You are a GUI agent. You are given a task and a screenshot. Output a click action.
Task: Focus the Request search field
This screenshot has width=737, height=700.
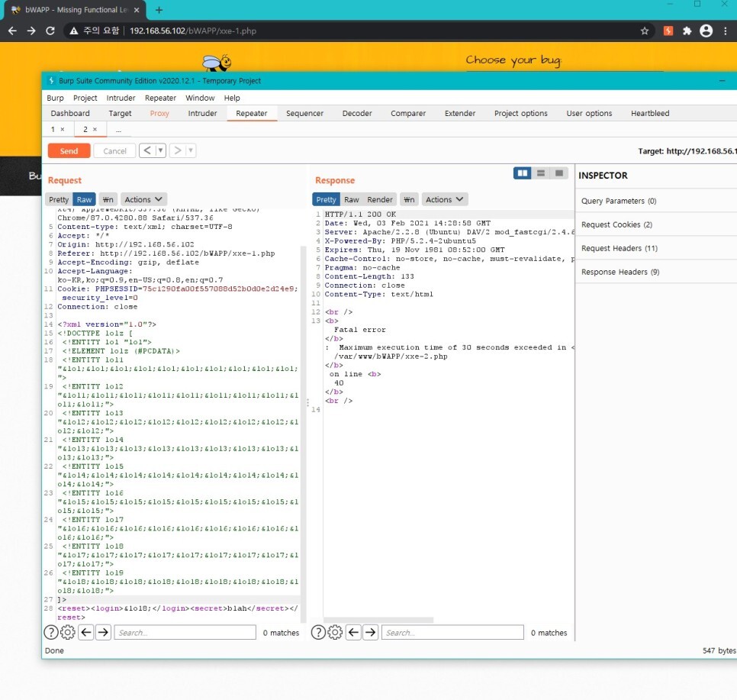click(x=185, y=632)
